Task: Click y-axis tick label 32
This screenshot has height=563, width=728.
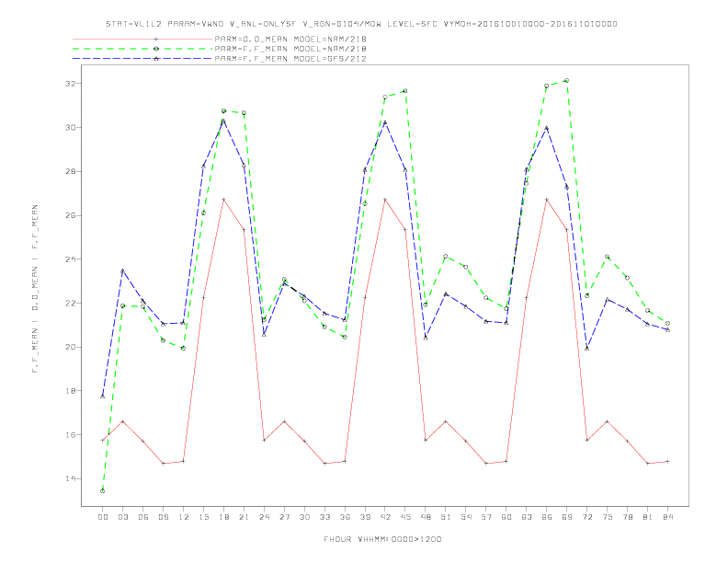Action: [x=71, y=84]
